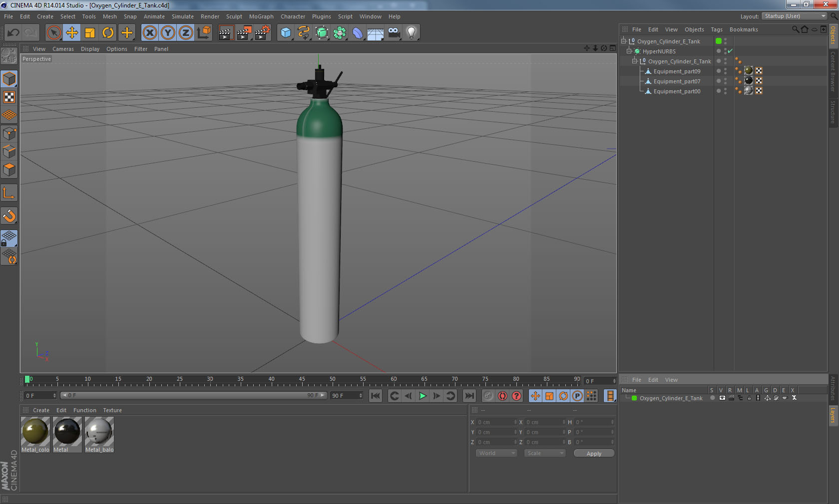The height and width of the screenshot is (504, 839).
Task: Toggle Z-axis lock
Action: [x=186, y=33]
